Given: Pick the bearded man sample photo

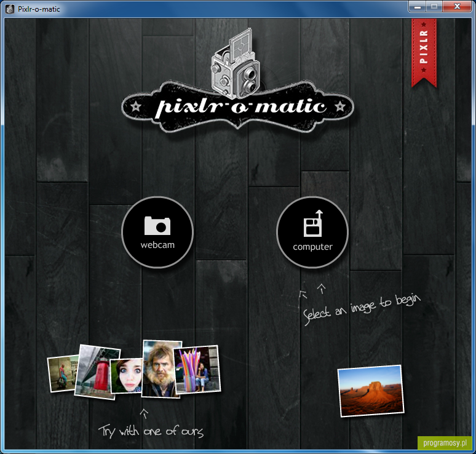Looking at the screenshot, I should pyautogui.click(x=161, y=369).
